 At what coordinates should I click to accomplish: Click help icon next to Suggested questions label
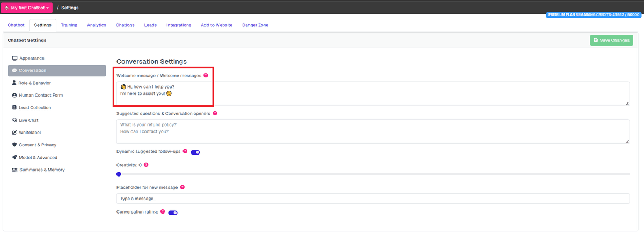coord(215,113)
